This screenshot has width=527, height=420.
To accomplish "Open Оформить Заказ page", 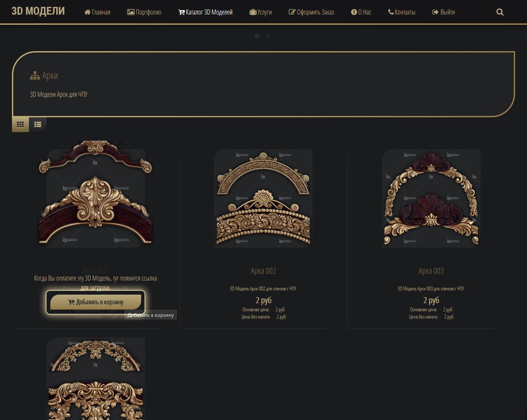I will (311, 12).
